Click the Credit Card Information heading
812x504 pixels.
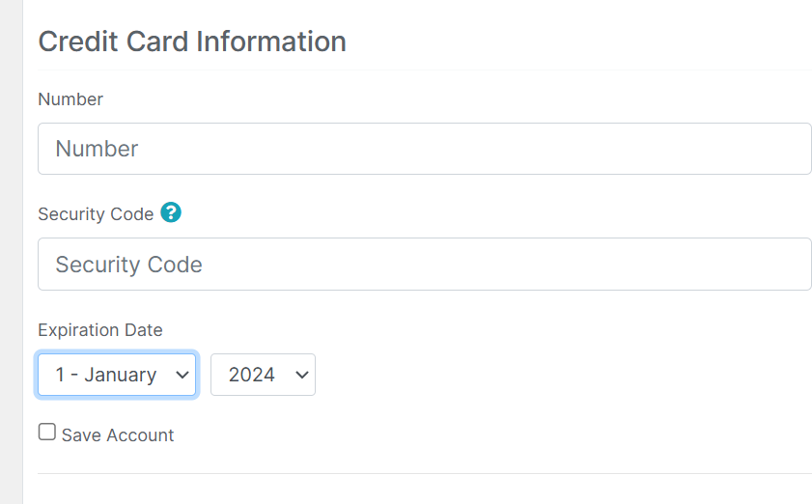(192, 42)
